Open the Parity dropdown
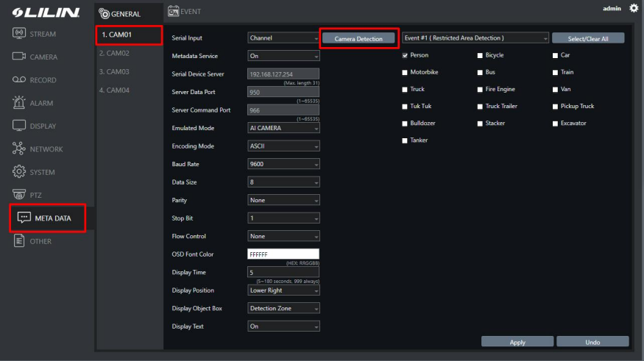The height and width of the screenshot is (361, 644). tap(283, 200)
